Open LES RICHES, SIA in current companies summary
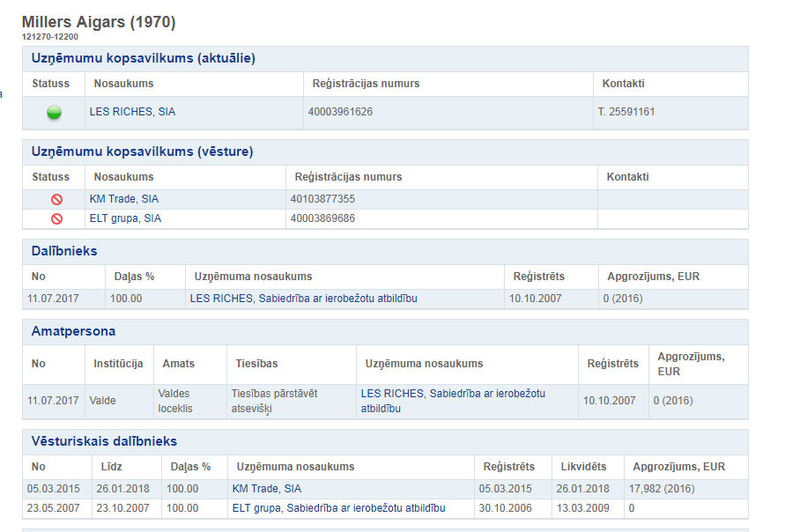Viewport: 785px width, 532px height. (x=132, y=112)
